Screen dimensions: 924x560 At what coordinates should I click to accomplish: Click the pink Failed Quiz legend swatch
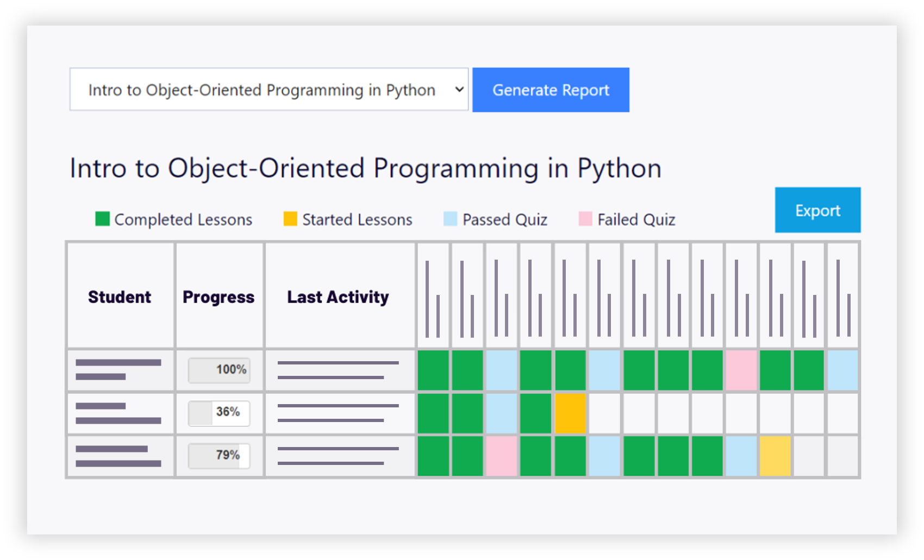[585, 219]
